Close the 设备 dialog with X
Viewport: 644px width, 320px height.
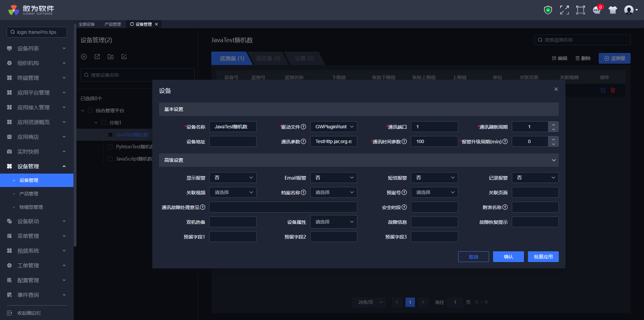[x=556, y=89]
